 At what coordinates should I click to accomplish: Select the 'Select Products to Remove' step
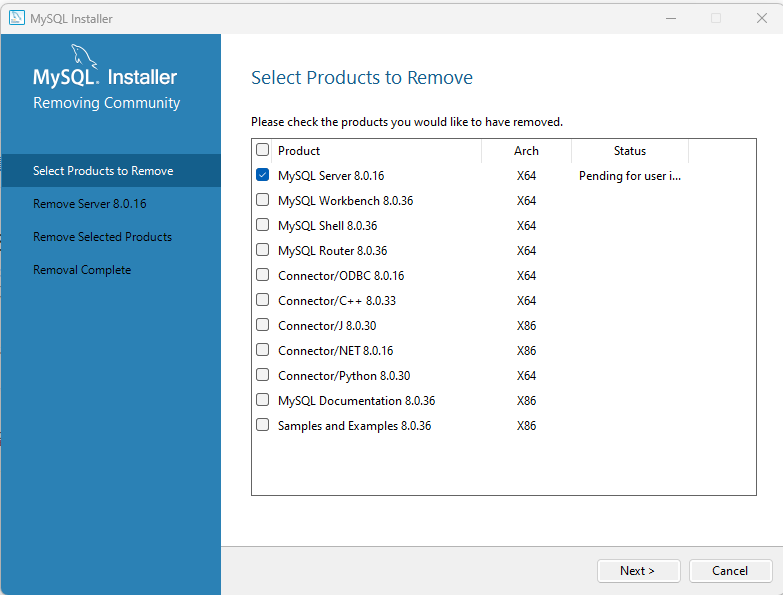pyautogui.click(x=111, y=171)
